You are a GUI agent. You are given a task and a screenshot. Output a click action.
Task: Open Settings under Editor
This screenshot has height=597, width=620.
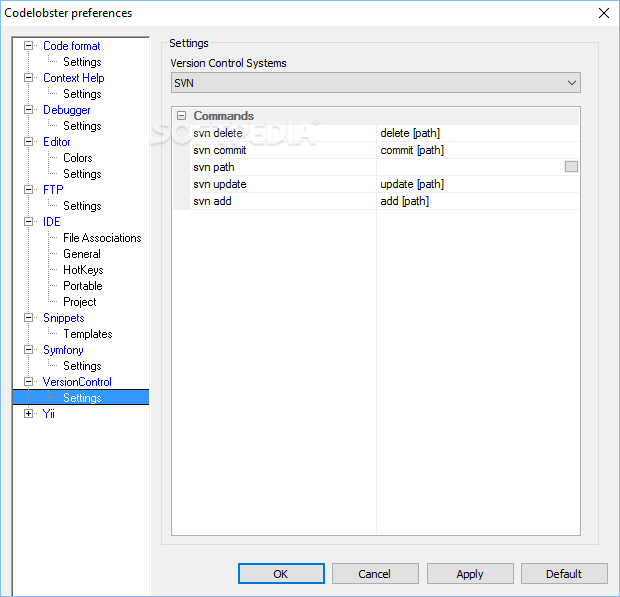[82, 174]
